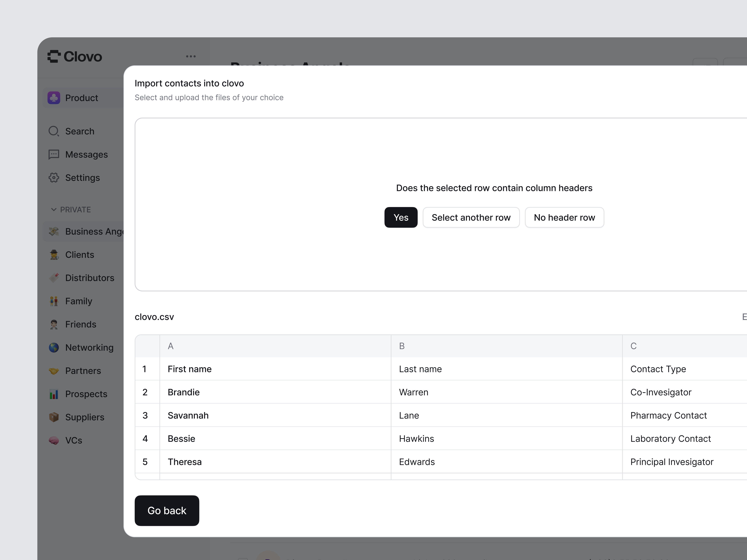Open the three-dots sidebar menu
747x560 pixels.
pos(191,56)
